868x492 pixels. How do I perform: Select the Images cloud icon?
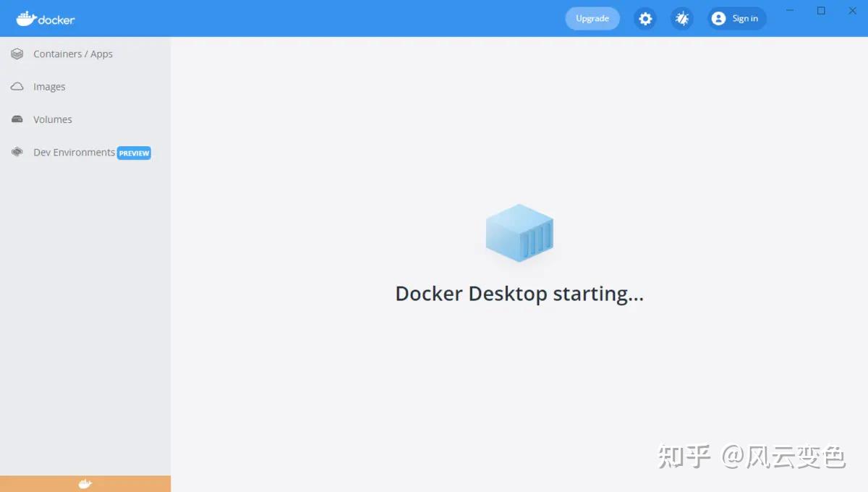16,86
